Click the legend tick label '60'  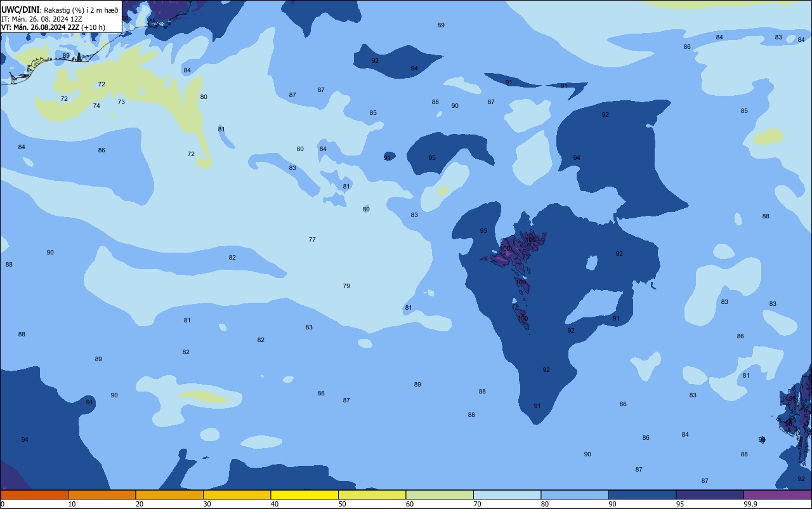coord(410,504)
